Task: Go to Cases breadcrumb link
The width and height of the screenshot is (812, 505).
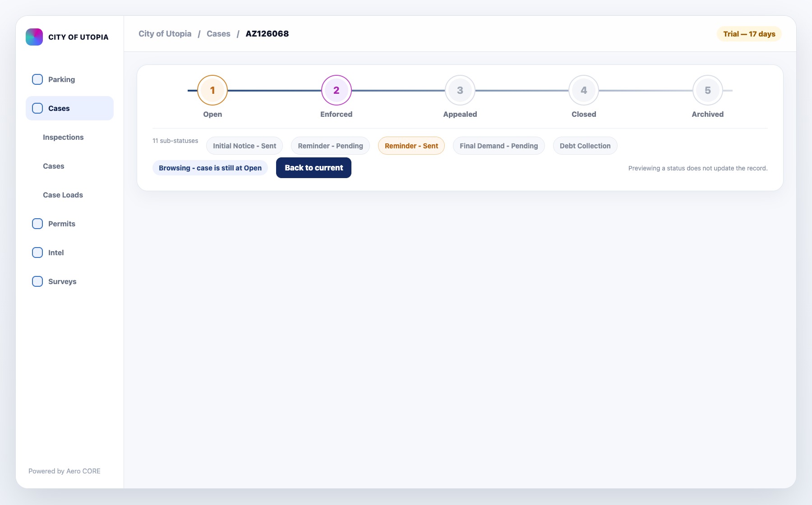Action: point(218,34)
